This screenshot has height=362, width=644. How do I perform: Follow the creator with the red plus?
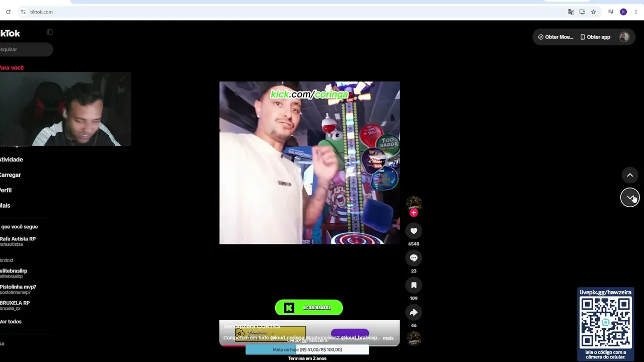pos(414,213)
